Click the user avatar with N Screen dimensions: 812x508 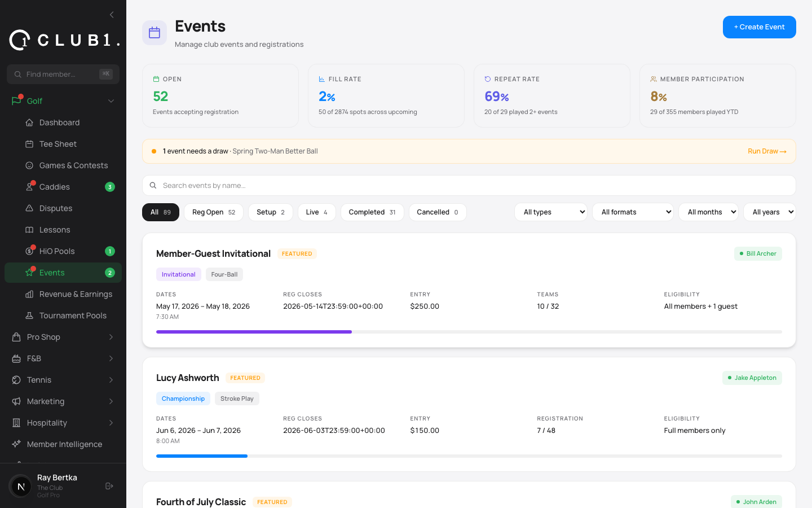tap(21, 486)
